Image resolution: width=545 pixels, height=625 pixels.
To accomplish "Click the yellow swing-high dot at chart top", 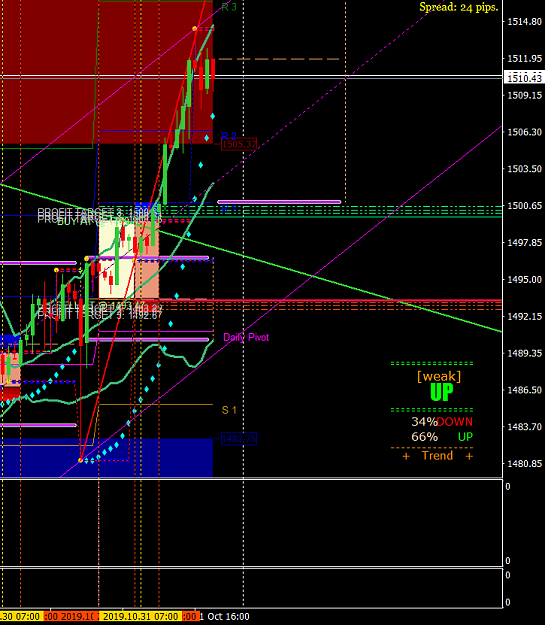I will click(x=195, y=29).
